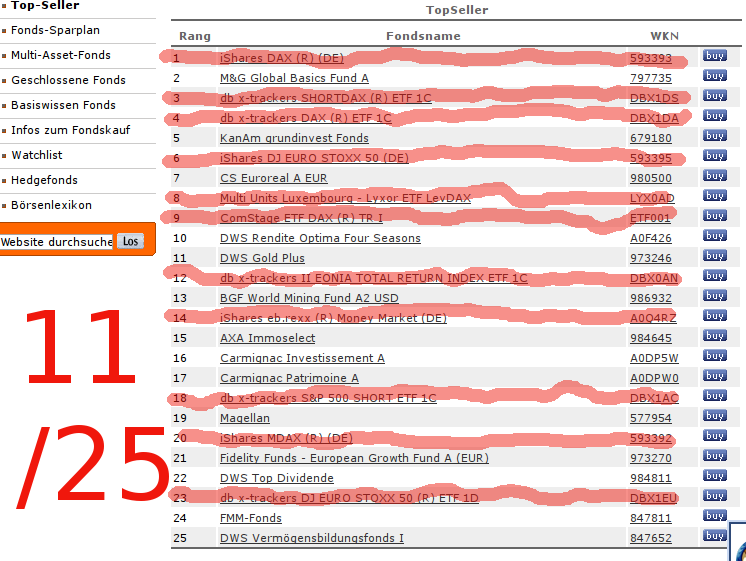Click WKN link 679180
This screenshot has width=746, height=561.
[651, 138]
